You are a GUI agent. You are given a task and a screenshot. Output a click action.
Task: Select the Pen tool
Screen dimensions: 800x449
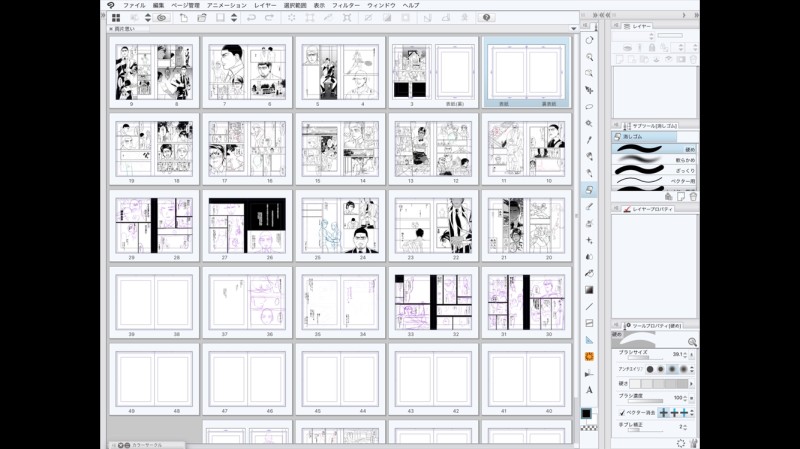coord(589,157)
